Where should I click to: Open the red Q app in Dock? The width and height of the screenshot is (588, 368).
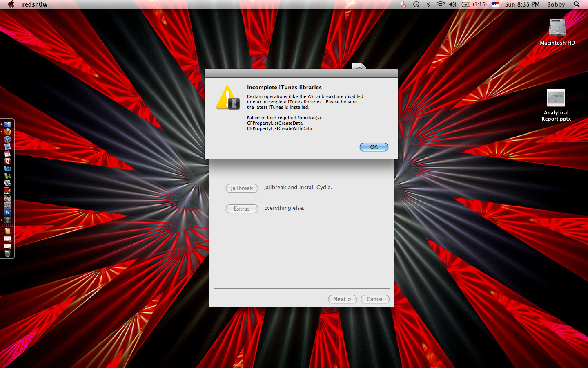(7, 161)
